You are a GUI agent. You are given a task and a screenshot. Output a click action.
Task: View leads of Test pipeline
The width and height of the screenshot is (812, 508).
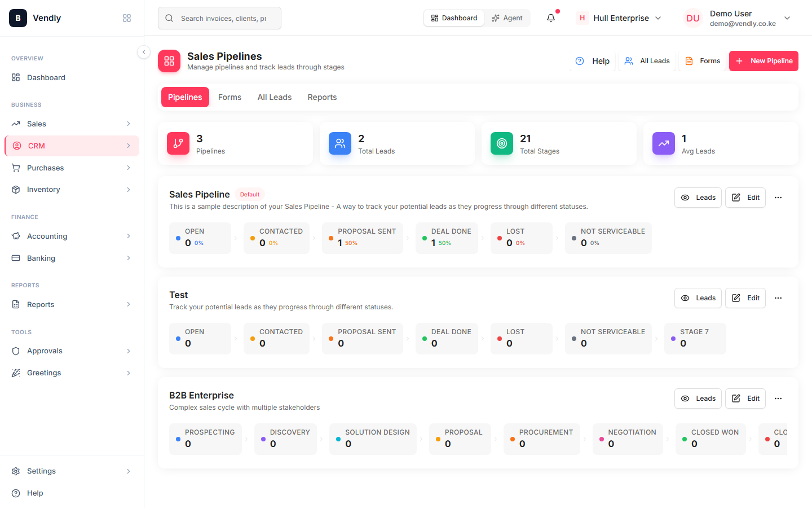698,298
